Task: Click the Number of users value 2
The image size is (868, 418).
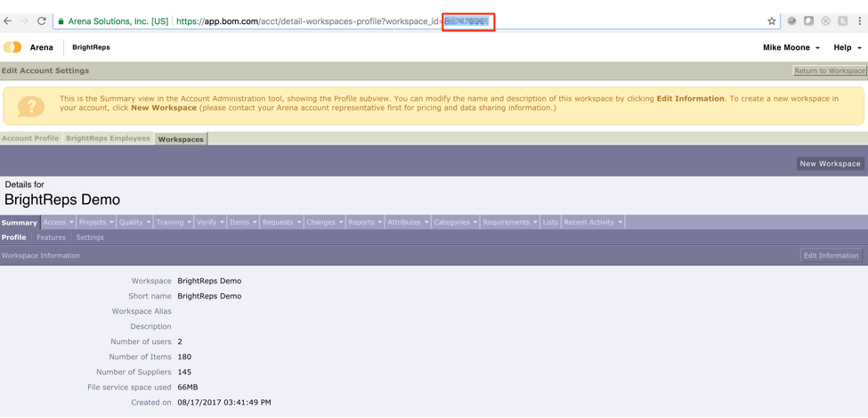Action: (180, 341)
